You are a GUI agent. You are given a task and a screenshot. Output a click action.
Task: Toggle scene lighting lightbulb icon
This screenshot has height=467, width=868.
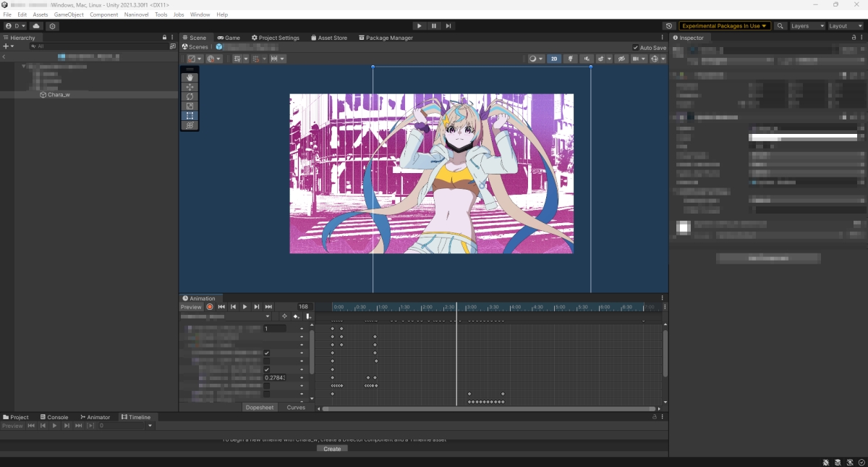click(571, 59)
